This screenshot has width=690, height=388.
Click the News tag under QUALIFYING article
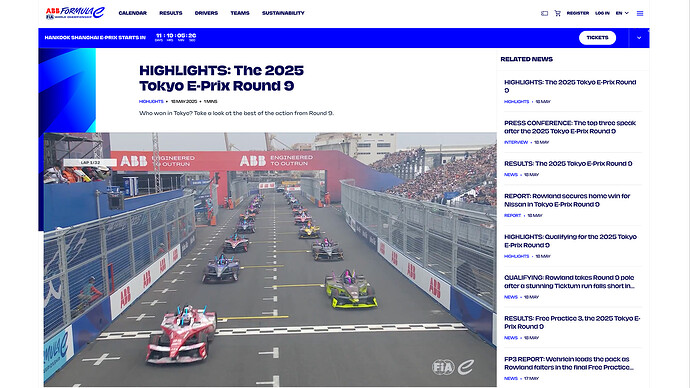click(x=510, y=297)
